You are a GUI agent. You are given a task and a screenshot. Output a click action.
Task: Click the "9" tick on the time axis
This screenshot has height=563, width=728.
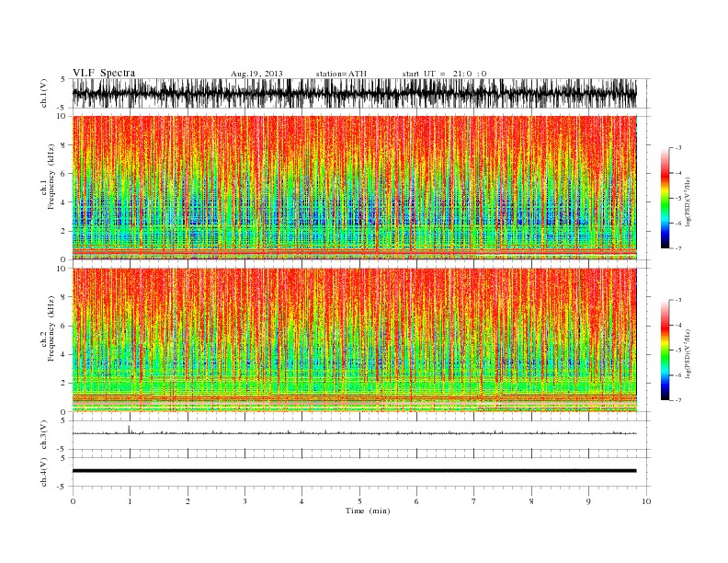pyautogui.click(x=588, y=501)
